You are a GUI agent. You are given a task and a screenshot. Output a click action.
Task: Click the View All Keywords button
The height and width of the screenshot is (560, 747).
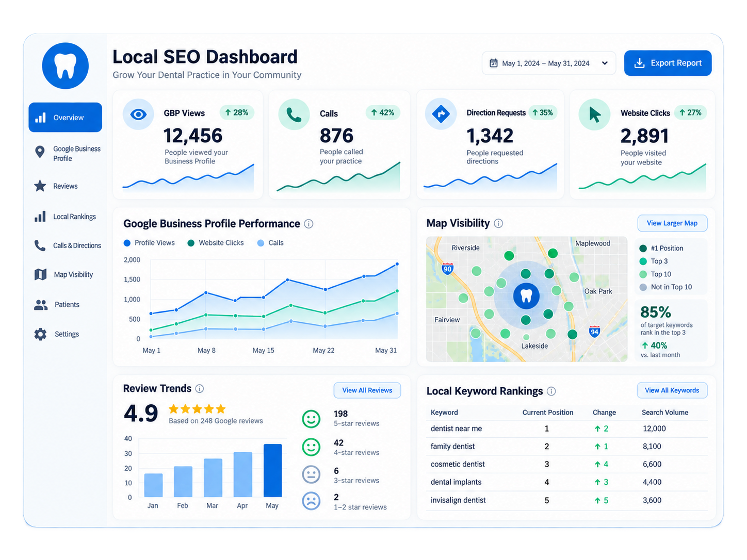click(x=672, y=390)
